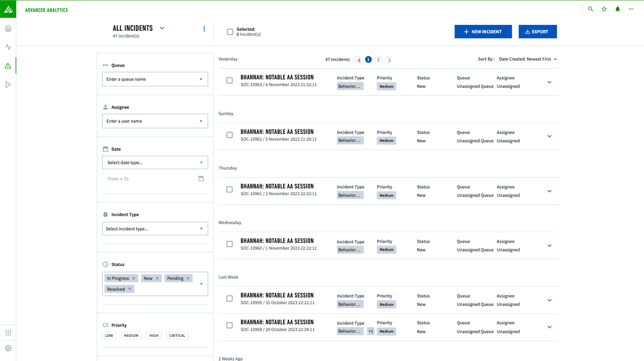
Task: Expand the SOC-10962 incident row chevron
Action: 549,136
